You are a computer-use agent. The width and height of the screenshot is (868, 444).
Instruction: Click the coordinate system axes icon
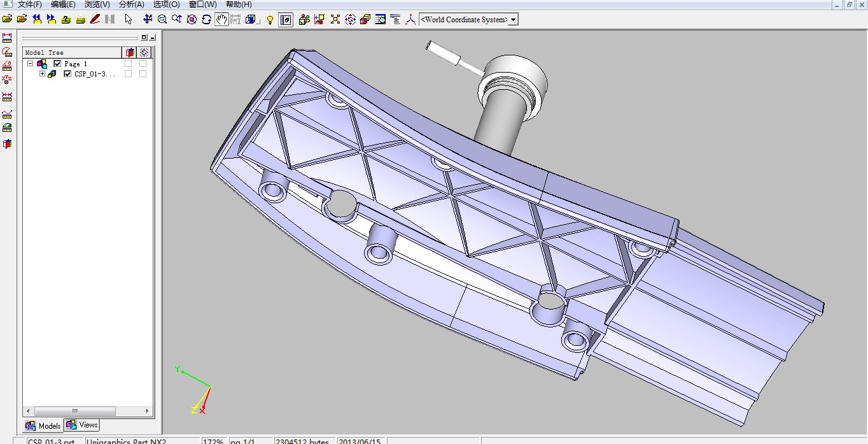(410, 19)
